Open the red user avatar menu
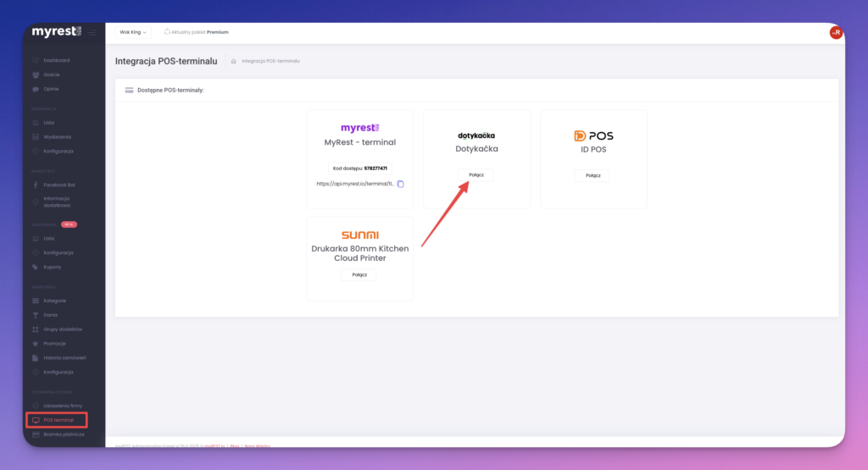 836,33
